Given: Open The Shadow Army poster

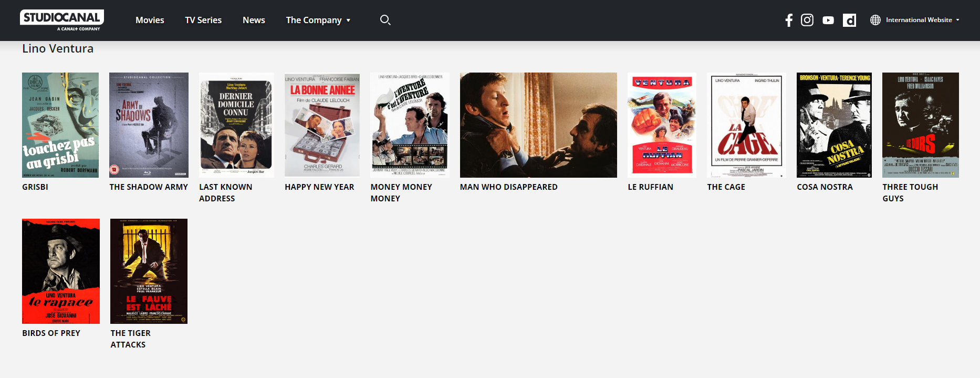Looking at the screenshot, I should click(149, 125).
